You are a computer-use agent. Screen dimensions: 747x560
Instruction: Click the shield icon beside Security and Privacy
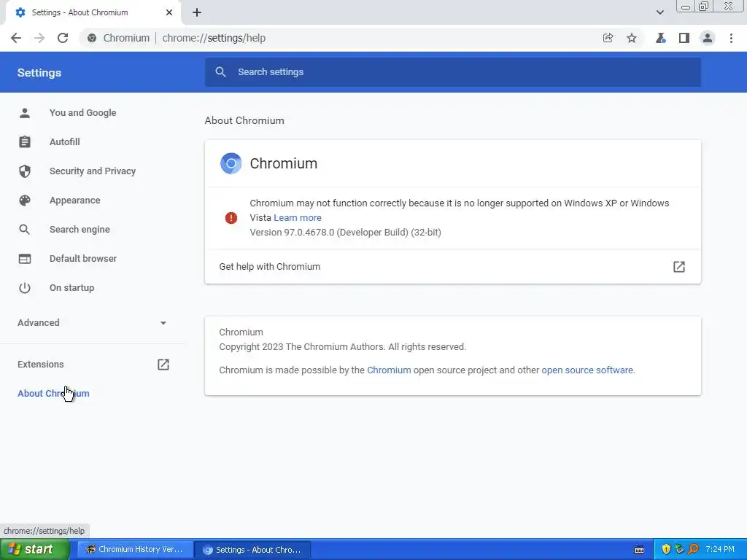point(25,171)
